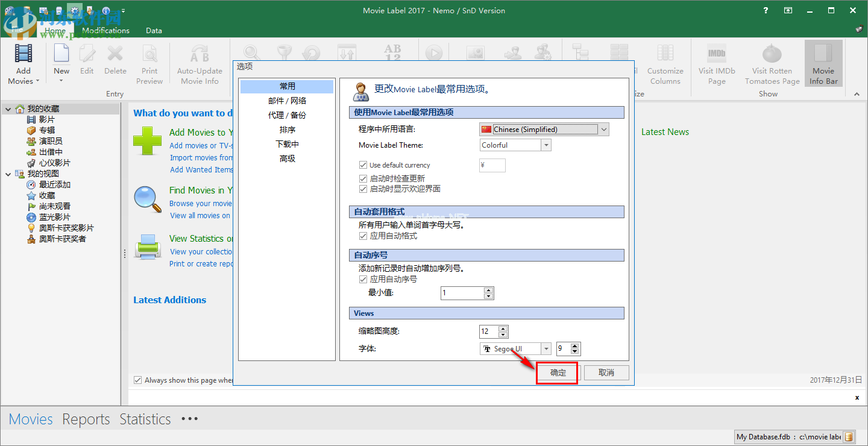Click the help question mark icon
The image size is (868, 446).
pos(766,10)
